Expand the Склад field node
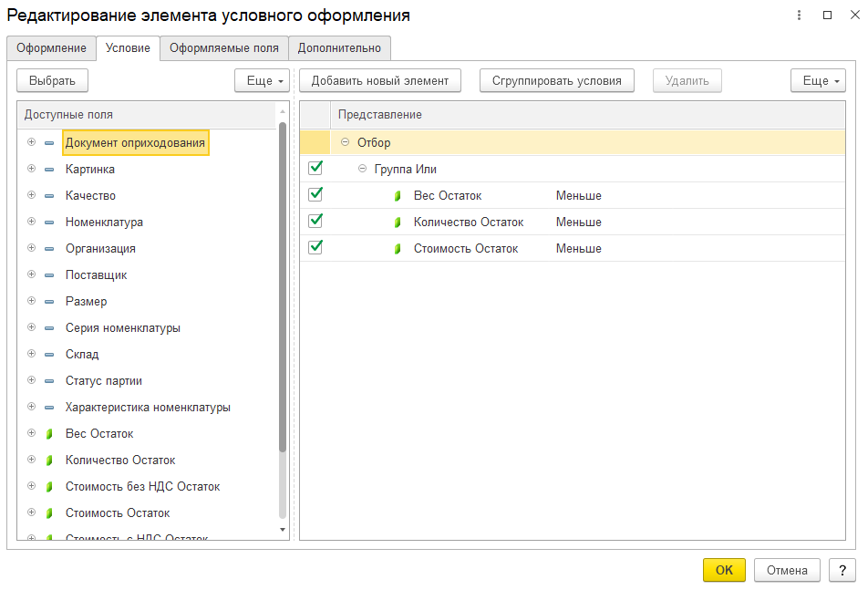This screenshot has height=590, width=868. pos(32,354)
